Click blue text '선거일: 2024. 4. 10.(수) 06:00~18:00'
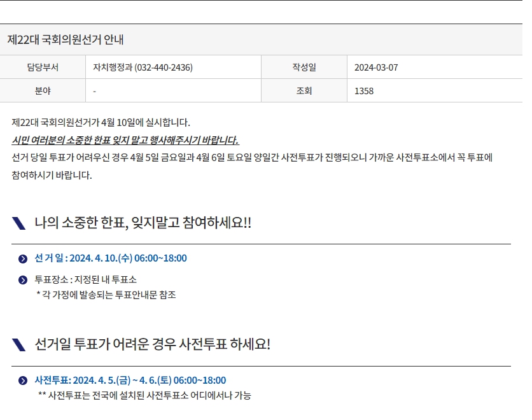 pyautogui.click(x=111, y=258)
